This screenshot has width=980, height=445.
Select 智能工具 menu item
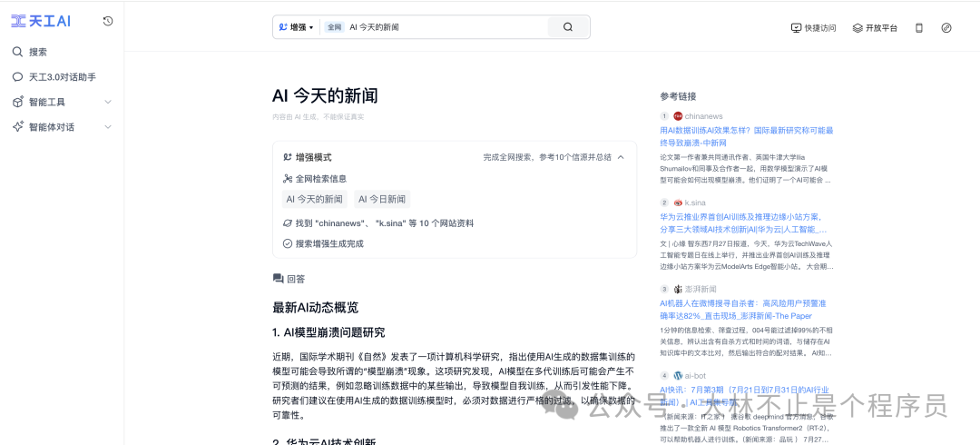[x=47, y=102]
